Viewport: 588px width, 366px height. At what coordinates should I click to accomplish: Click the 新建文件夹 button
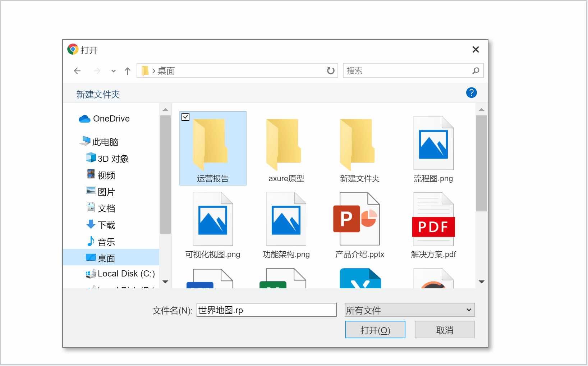98,94
